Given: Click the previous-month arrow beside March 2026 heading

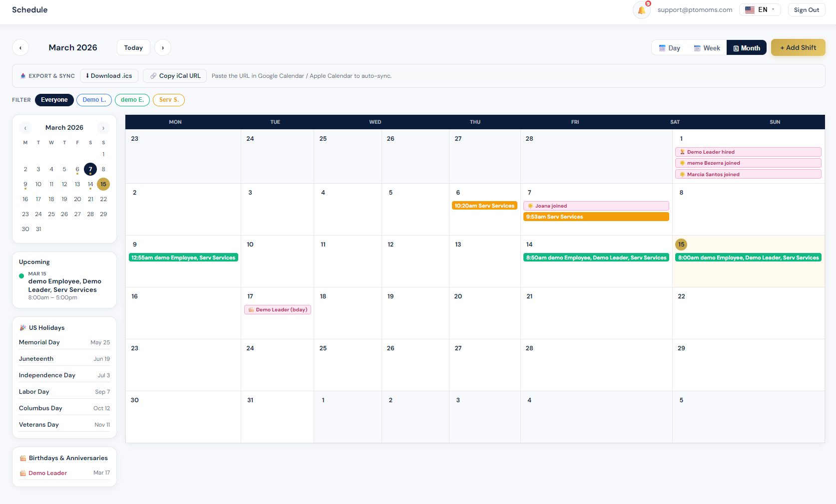Looking at the screenshot, I should coord(20,47).
